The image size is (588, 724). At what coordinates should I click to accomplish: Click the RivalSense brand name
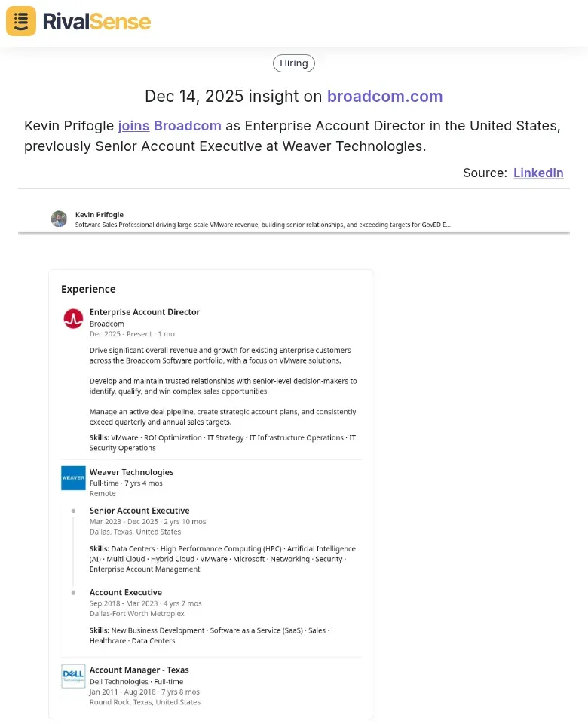coord(96,22)
